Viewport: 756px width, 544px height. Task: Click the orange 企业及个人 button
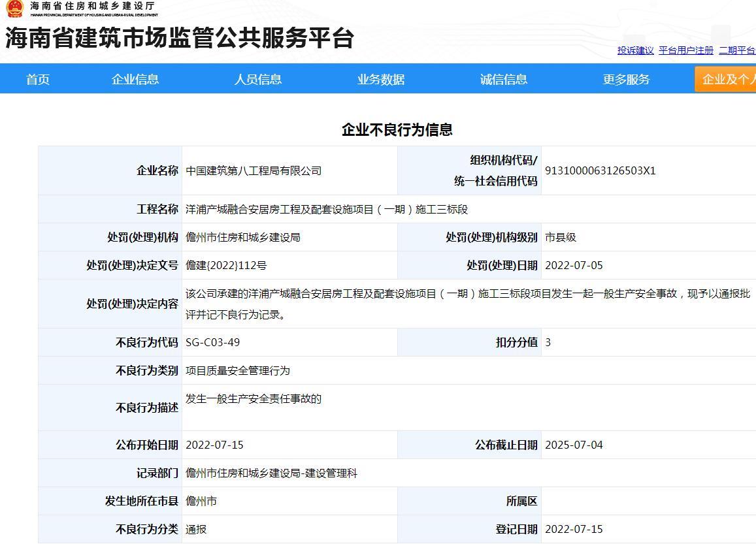point(725,79)
